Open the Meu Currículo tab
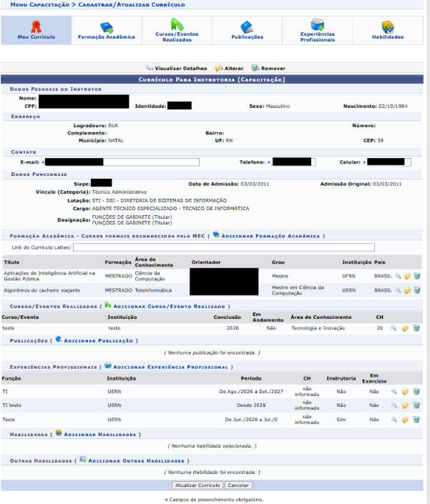Screen dimensions: 430x504 [x=36, y=31]
